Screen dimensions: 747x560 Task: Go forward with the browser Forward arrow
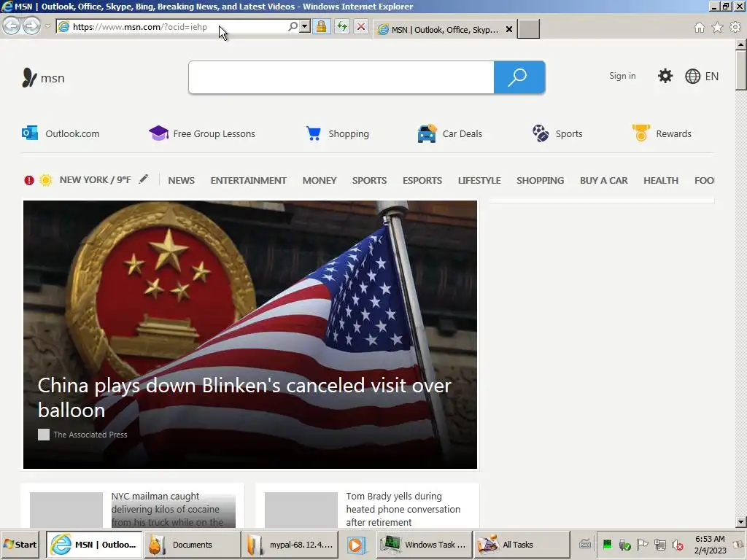(31, 26)
